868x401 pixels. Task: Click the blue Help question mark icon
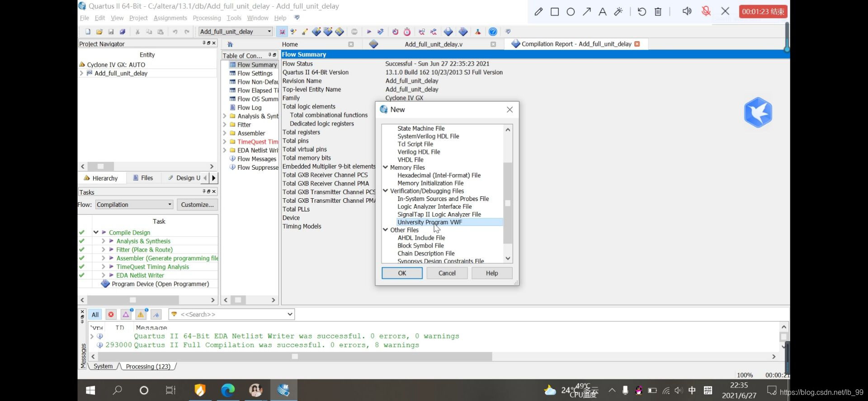click(493, 32)
